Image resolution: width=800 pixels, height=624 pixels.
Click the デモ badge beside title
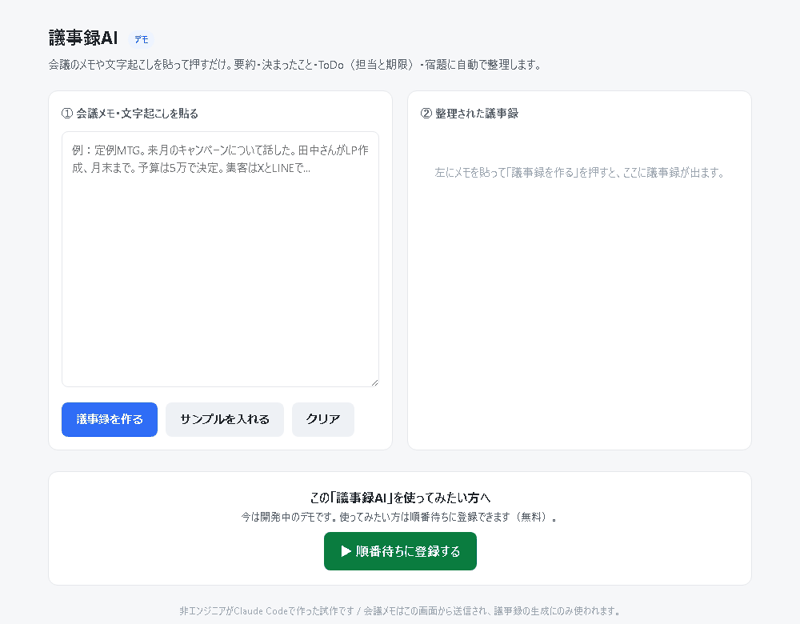tap(141, 39)
